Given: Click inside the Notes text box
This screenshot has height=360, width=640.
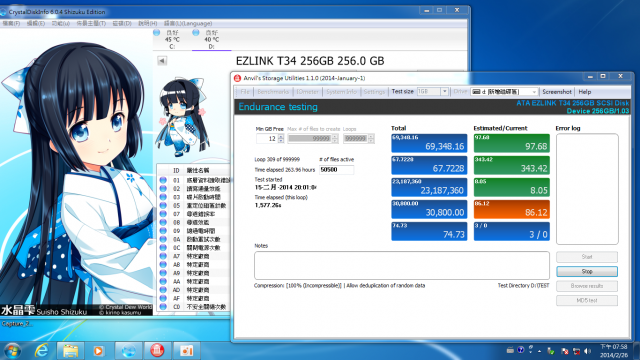Looking at the screenshot, I should [x=402, y=265].
